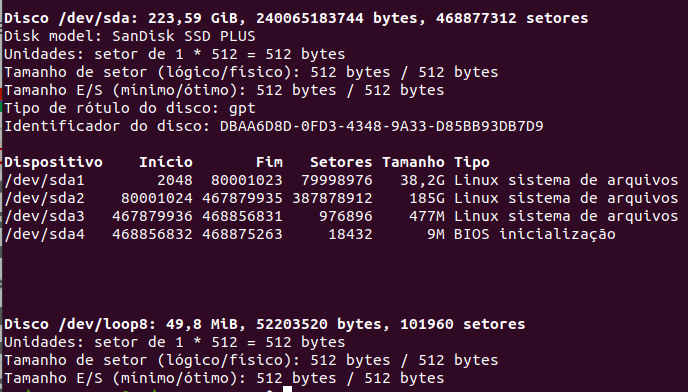The width and height of the screenshot is (688, 392).
Task: Click the Disco /dev/loop8 heading line
Action: (x=265, y=324)
